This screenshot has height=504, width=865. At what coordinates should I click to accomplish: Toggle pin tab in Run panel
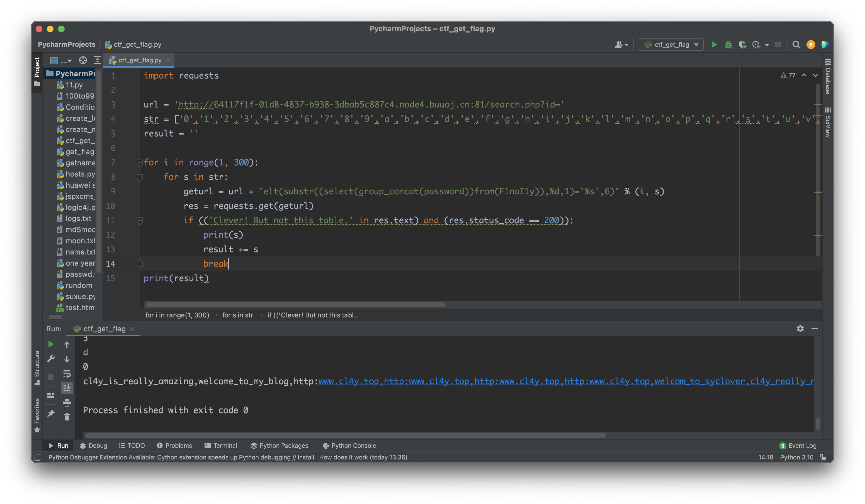[51, 414]
